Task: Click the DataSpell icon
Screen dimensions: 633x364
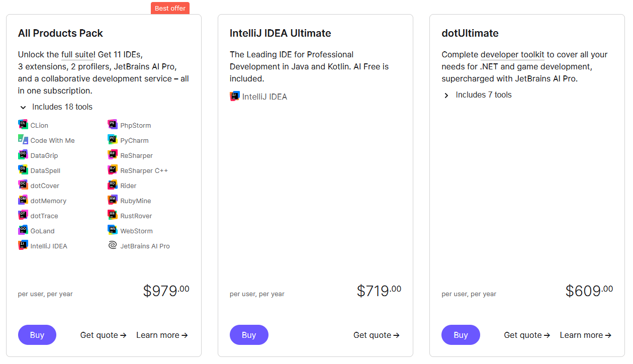Action: pyautogui.click(x=22, y=170)
